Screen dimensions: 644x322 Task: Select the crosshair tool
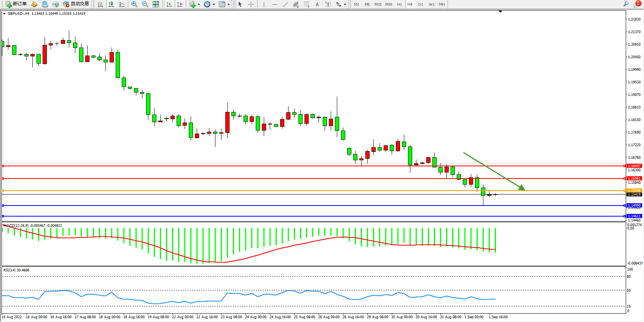click(251, 4)
